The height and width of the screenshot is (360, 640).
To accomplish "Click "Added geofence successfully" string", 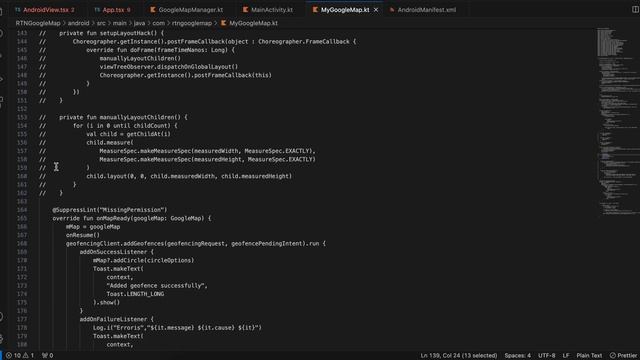I will [x=156, y=286].
